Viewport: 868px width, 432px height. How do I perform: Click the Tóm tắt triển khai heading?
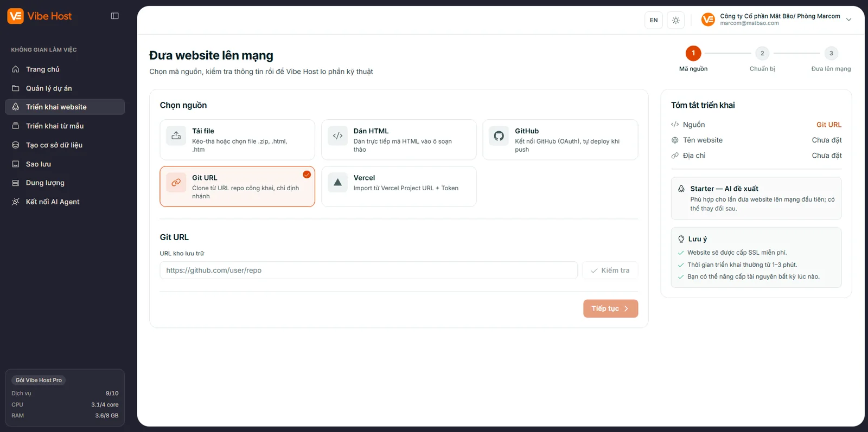pos(703,105)
